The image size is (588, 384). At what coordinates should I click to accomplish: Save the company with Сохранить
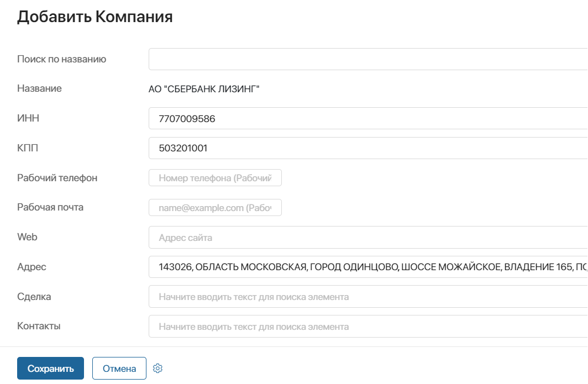51,368
